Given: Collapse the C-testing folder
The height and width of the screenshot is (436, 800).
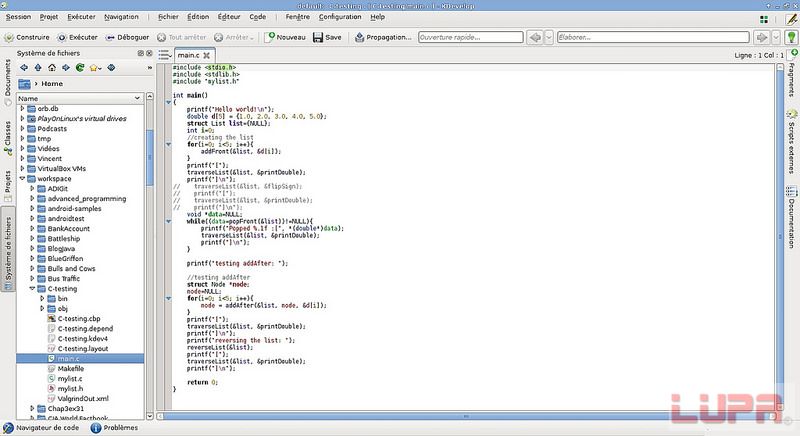Looking at the screenshot, I should click(32, 289).
